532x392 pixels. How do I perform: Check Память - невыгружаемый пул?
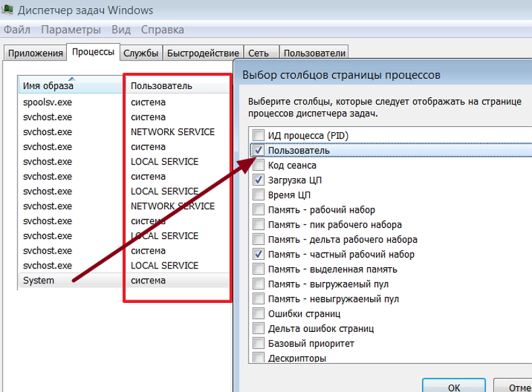point(259,299)
